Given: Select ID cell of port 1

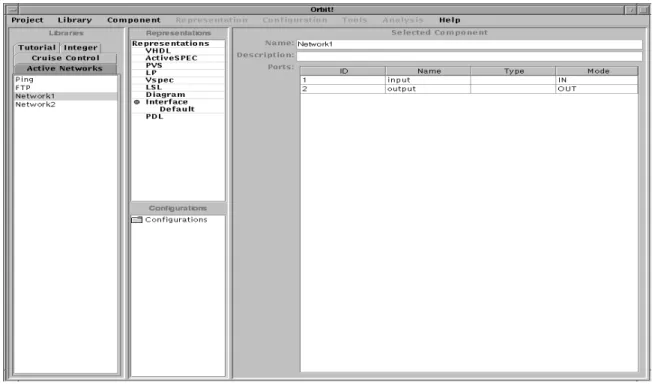Looking at the screenshot, I should 343,80.
